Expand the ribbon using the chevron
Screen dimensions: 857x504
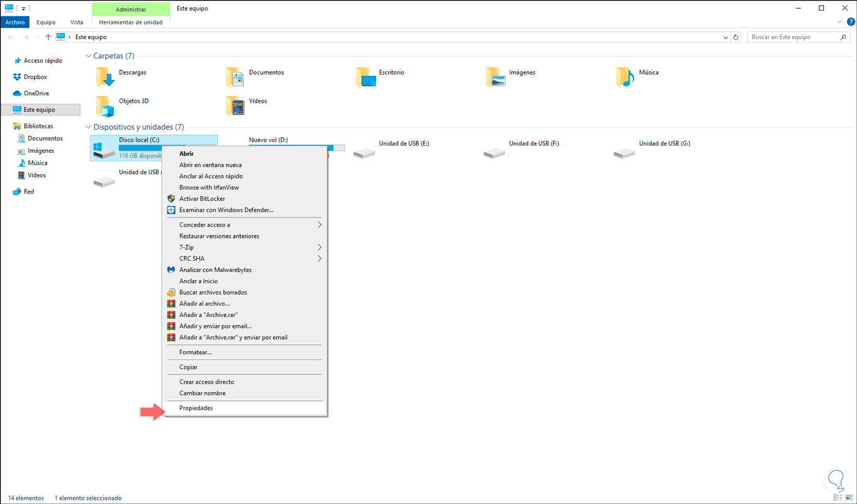pos(840,22)
